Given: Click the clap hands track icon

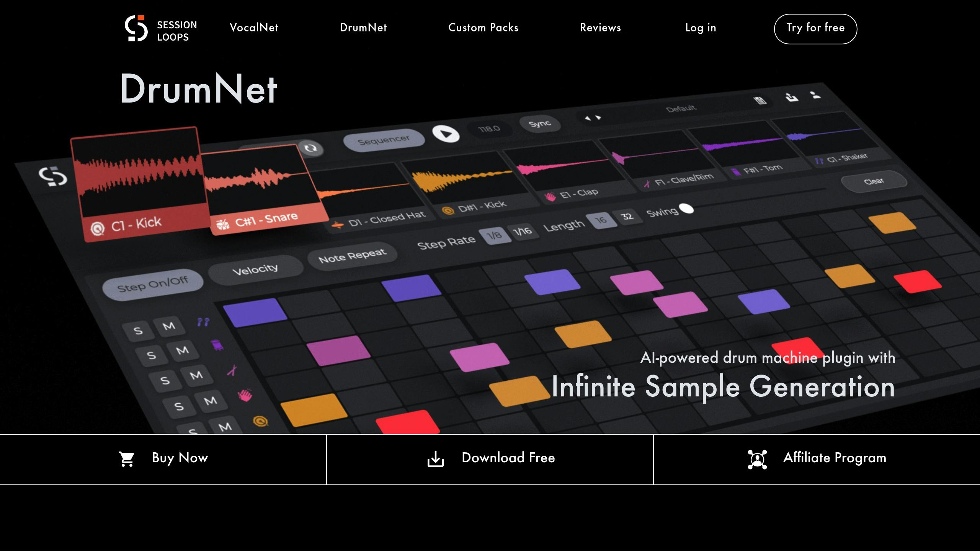Looking at the screenshot, I should click(245, 395).
